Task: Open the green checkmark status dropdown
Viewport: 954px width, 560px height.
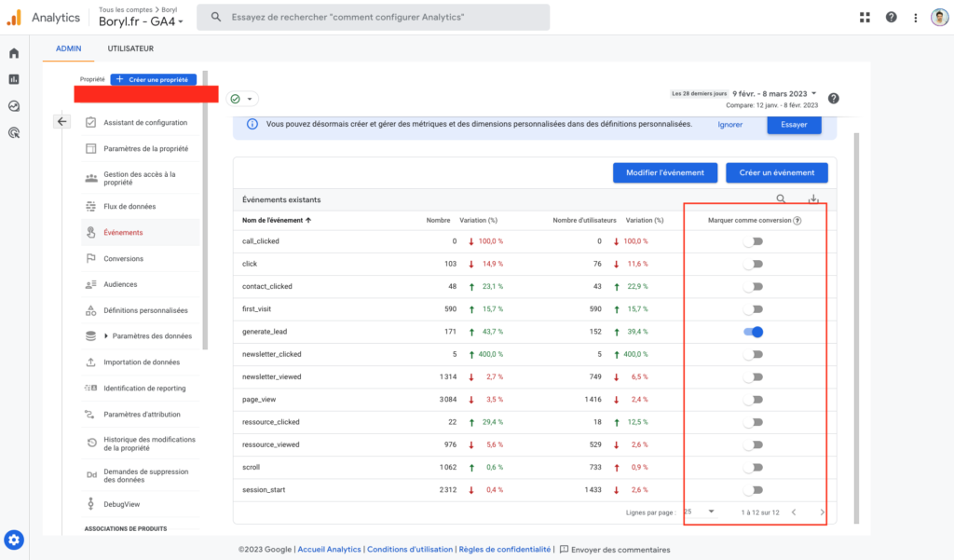Action: coord(242,99)
